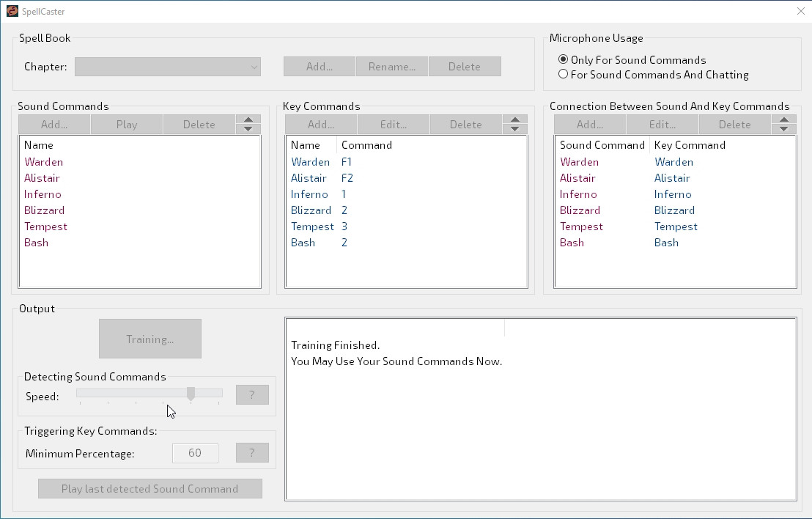Open the Chapter dropdown
The image size is (812, 519).
click(168, 67)
